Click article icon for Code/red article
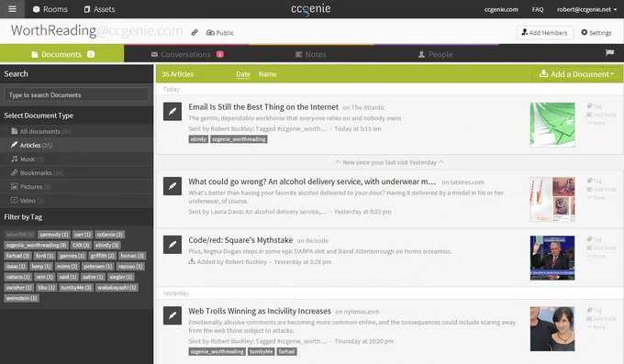 point(173,245)
